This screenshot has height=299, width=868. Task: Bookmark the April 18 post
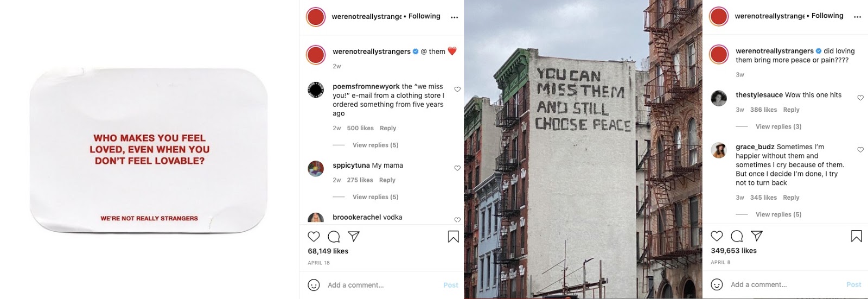coord(454,236)
